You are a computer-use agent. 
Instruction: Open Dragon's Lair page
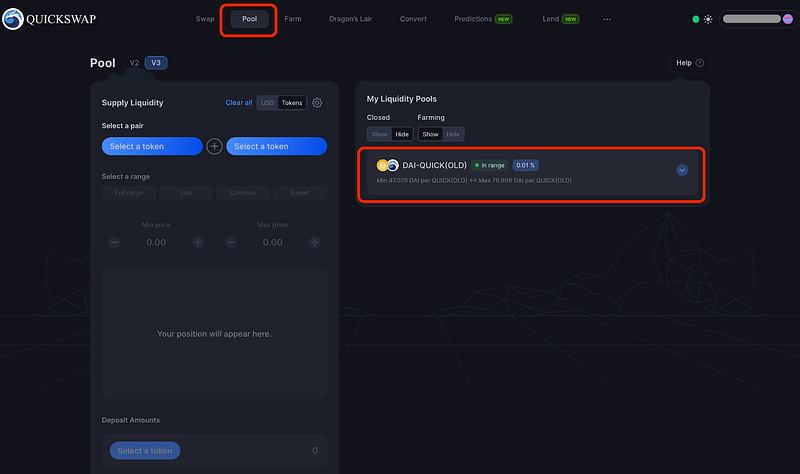[351, 19]
